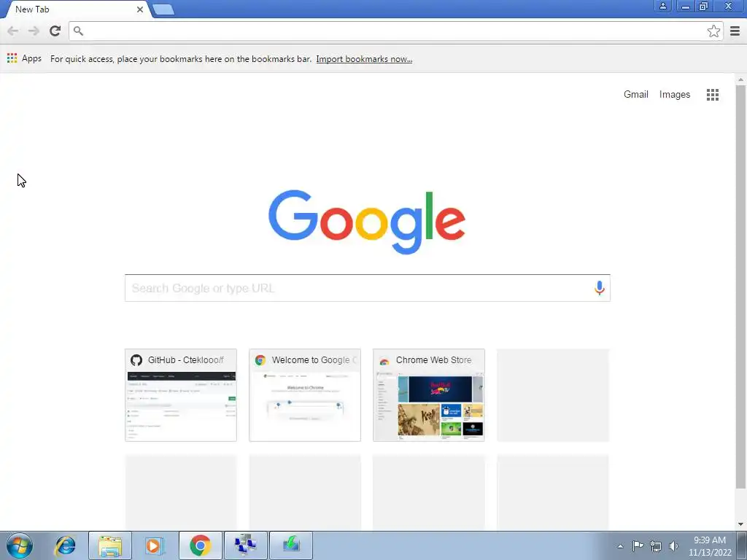Viewport: 747px width, 560px height.
Task: Open the Apps shortcut in bookmarks bar
Action: click(24, 58)
